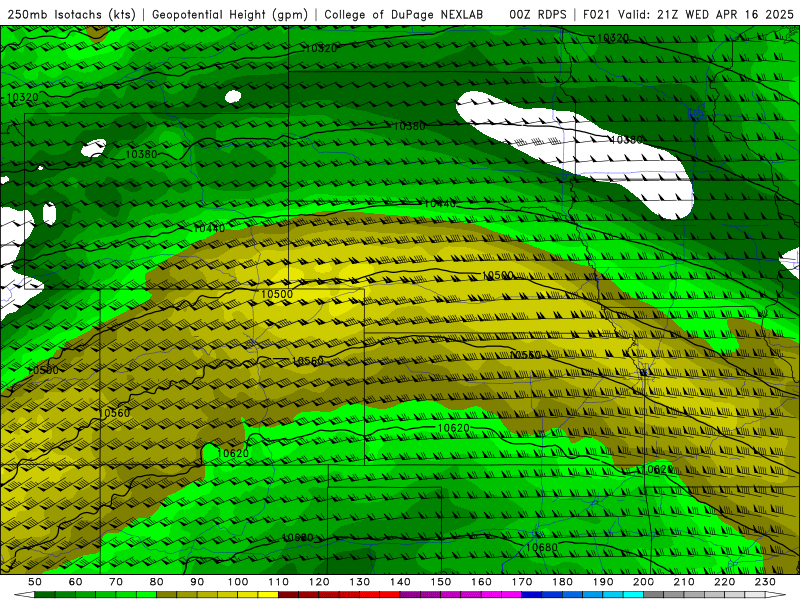The width and height of the screenshot is (800, 600).
Task: Click the 70 knot colorbar label
Action: [116, 582]
